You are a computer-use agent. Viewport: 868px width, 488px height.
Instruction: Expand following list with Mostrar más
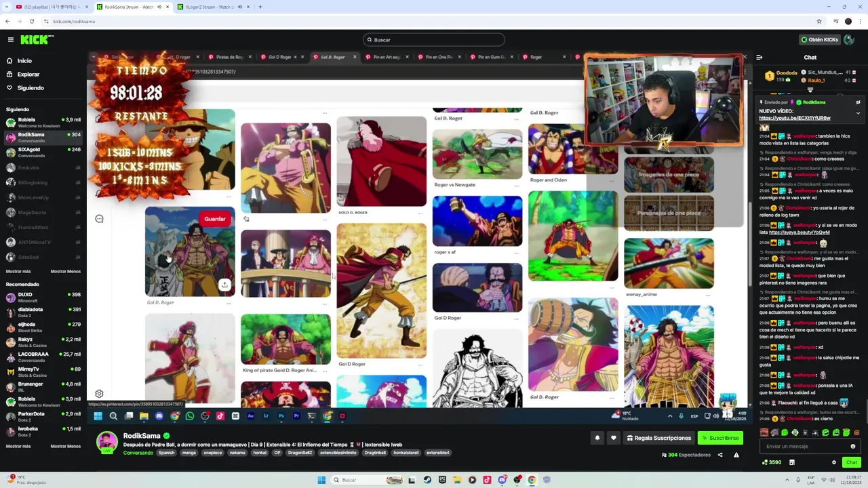click(18, 271)
